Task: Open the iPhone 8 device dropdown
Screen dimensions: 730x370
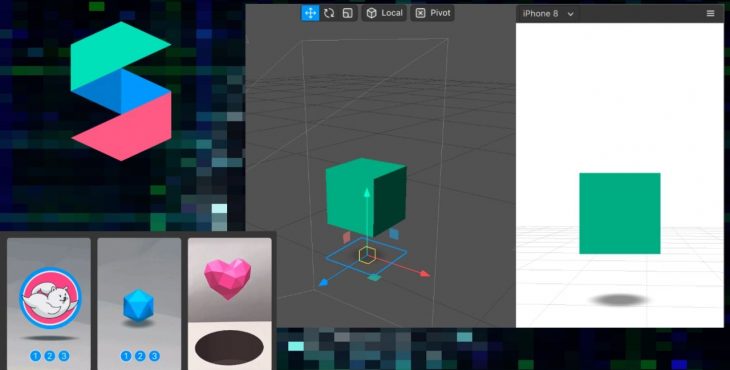Action: click(548, 14)
